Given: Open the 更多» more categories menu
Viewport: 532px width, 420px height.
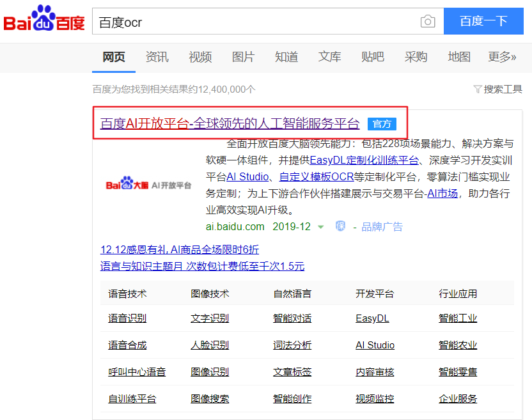Looking at the screenshot, I should pyautogui.click(x=502, y=57).
